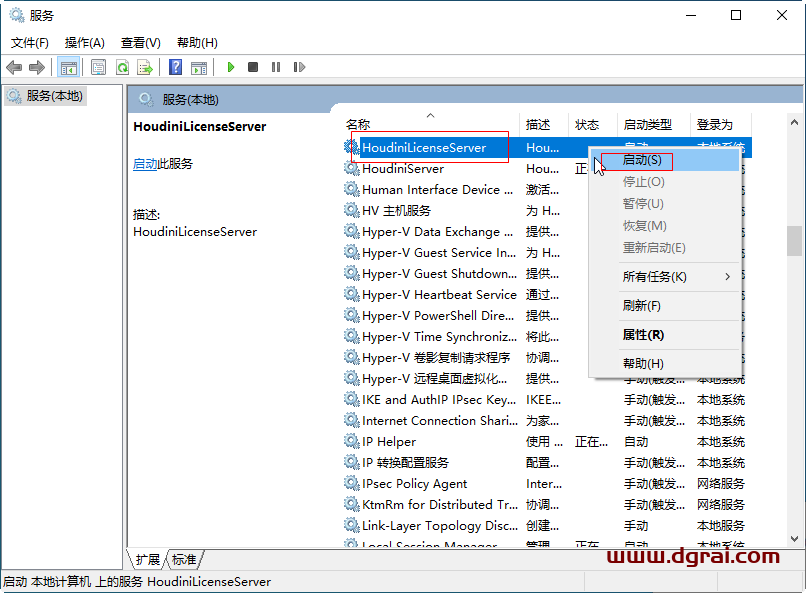Choose 所有任务(K) in the context menu
Screen dimensions: 806x593
pos(665,277)
